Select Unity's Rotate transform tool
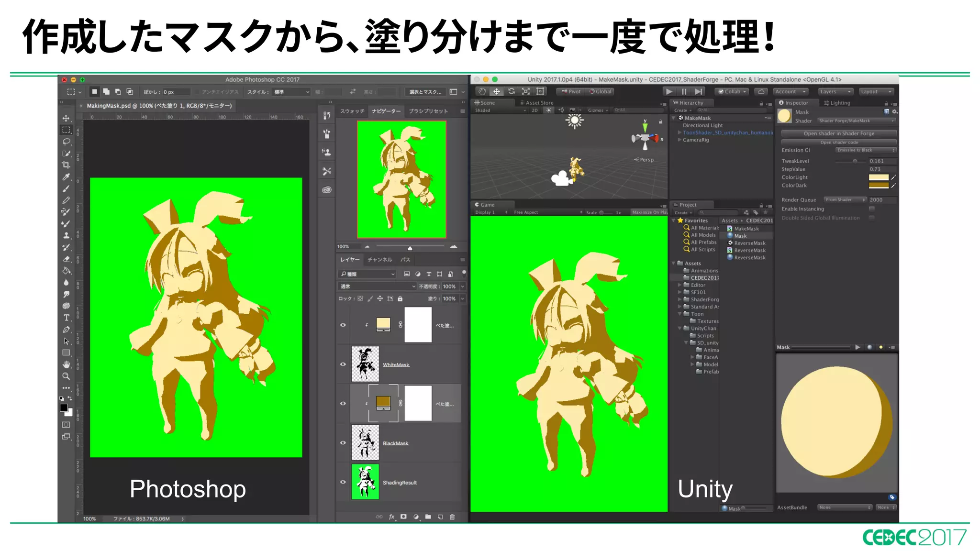 click(512, 91)
